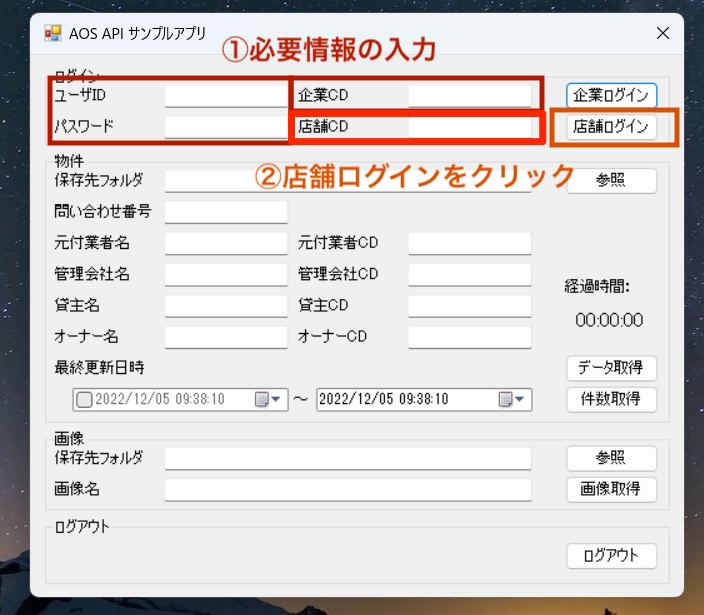Click the 経過時間: label
Viewport: 704px width, 615px height.
(x=597, y=286)
